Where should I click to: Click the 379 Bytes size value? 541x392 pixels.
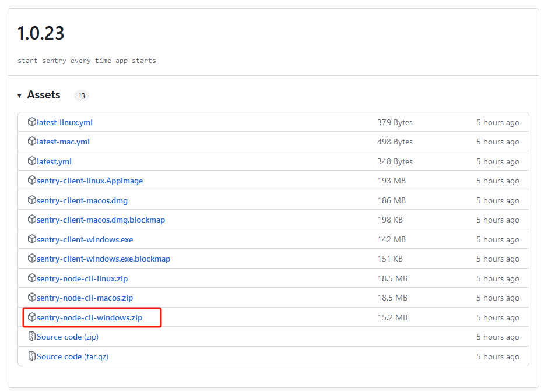[x=395, y=122]
